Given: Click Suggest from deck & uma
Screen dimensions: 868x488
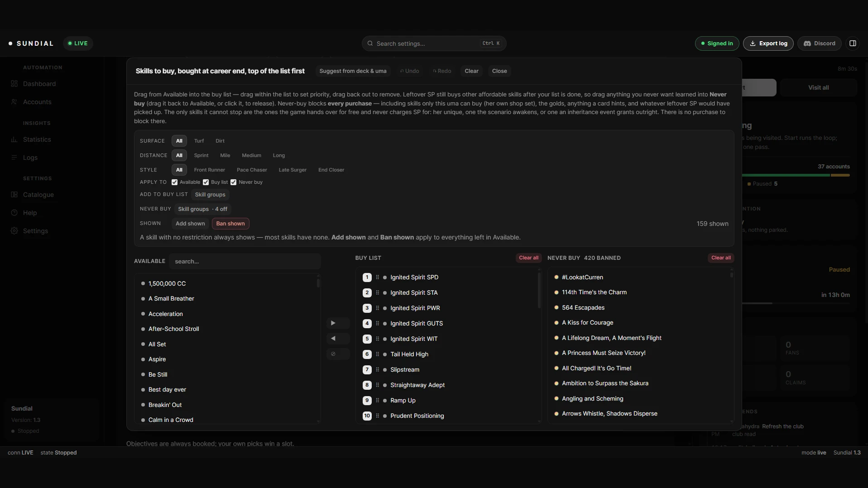Looking at the screenshot, I should (353, 71).
